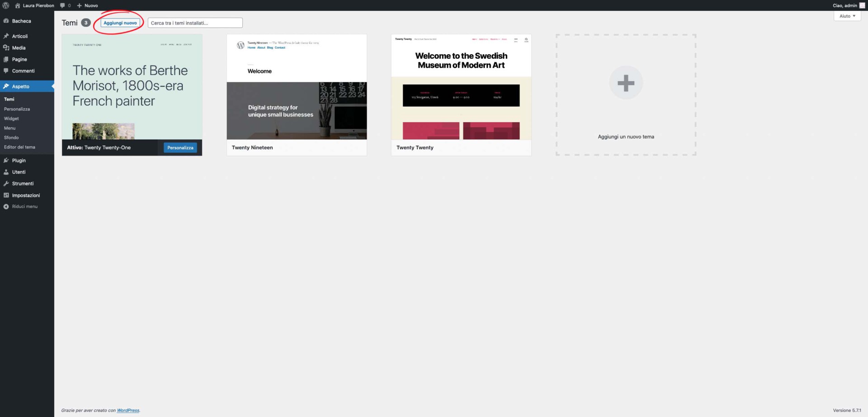Viewport: 868px width, 417px height.
Task: Click the admin avatar in top bar
Action: tap(862, 5)
